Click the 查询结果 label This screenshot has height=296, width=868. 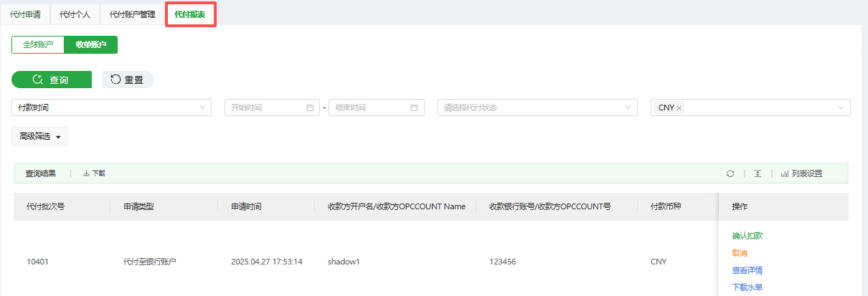(x=41, y=173)
